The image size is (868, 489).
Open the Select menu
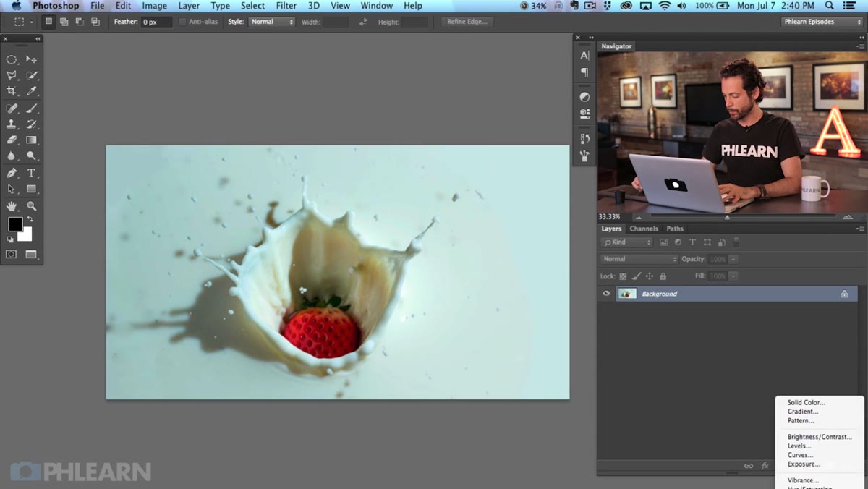(x=252, y=6)
